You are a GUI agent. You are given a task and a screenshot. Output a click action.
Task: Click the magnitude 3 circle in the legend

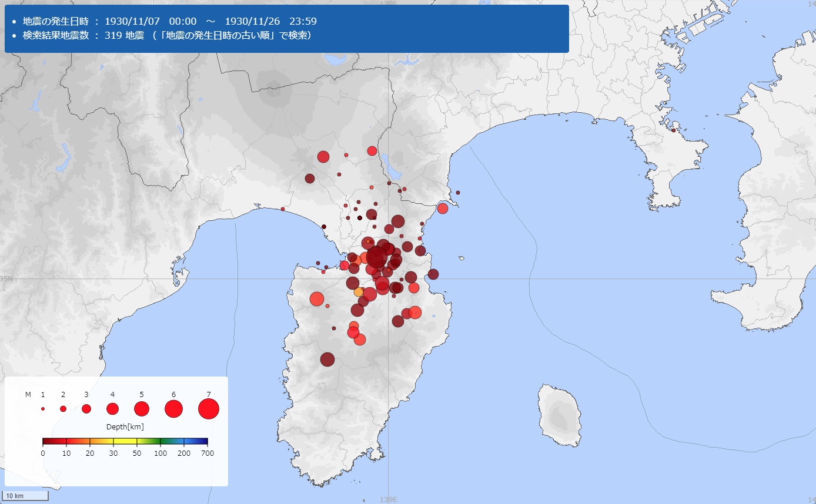point(86,409)
